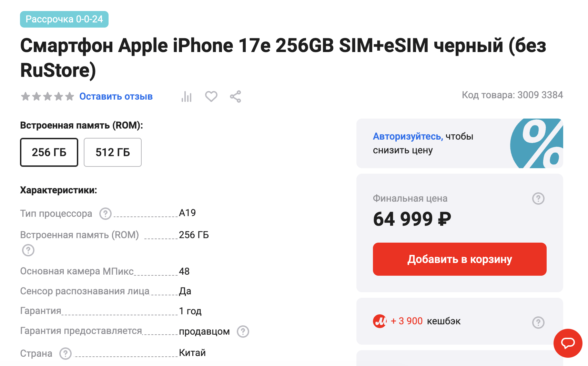Open the chat support bubble icon
Viewport: 588px width, 366px height.
[567, 343]
